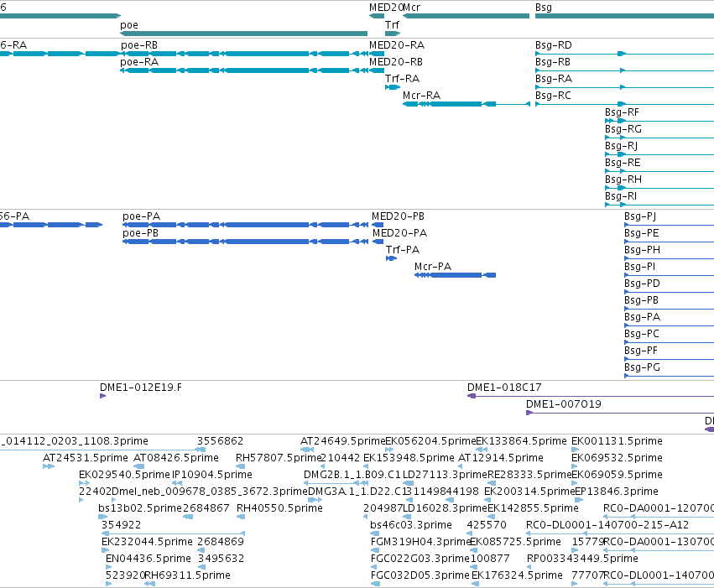Image resolution: width=714 pixels, height=588 pixels.
Task: Select the DME1-018C17 feature label
Action: (x=504, y=388)
